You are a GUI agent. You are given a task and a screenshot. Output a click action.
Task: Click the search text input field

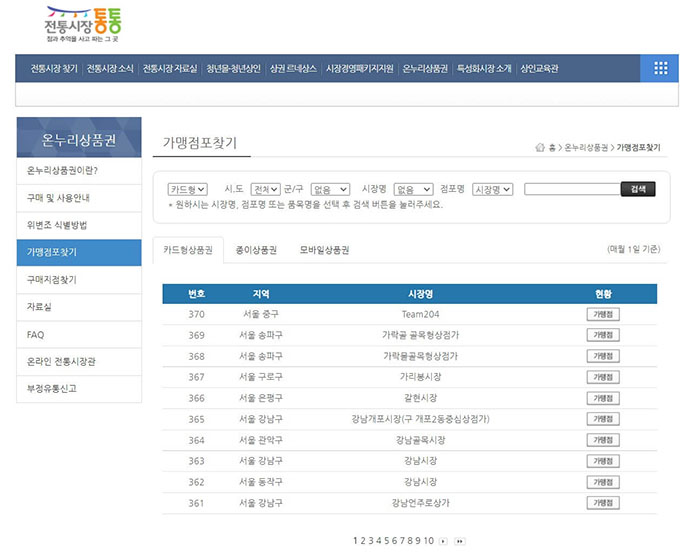pyautogui.click(x=572, y=189)
